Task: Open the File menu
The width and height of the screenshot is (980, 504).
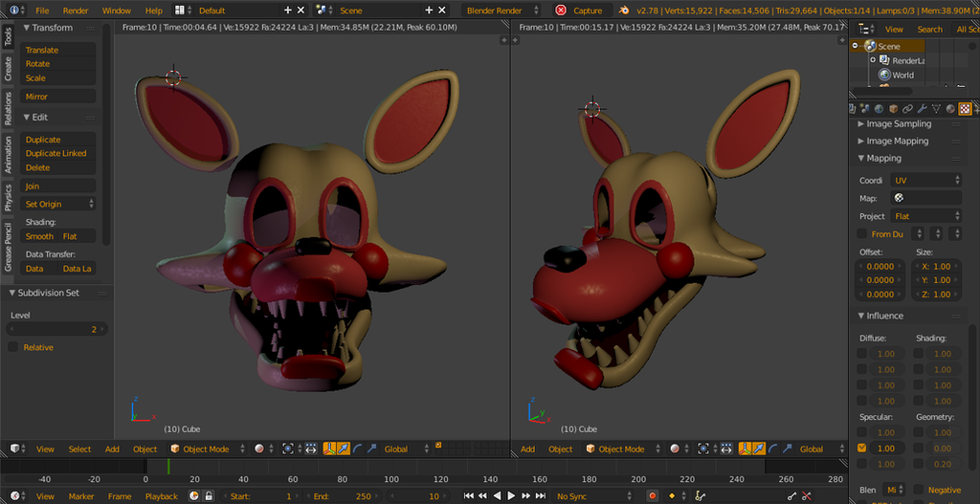Action: 42,11
